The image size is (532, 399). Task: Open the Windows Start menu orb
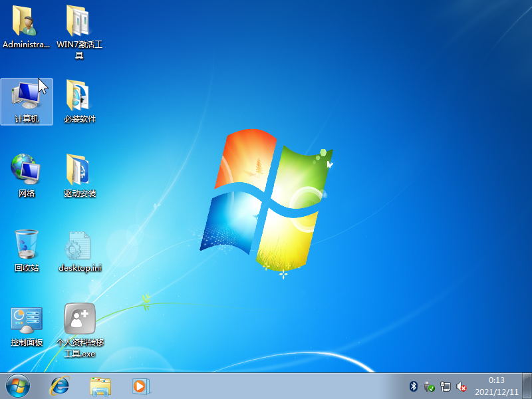pyautogui.click(x=18, y=386)
